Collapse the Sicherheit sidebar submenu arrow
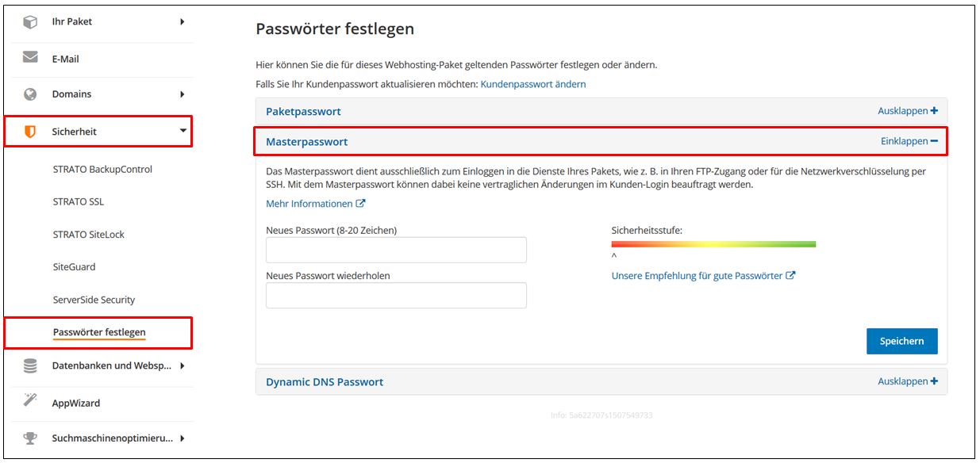The image size is (980, 463). (x=184, y=132)
